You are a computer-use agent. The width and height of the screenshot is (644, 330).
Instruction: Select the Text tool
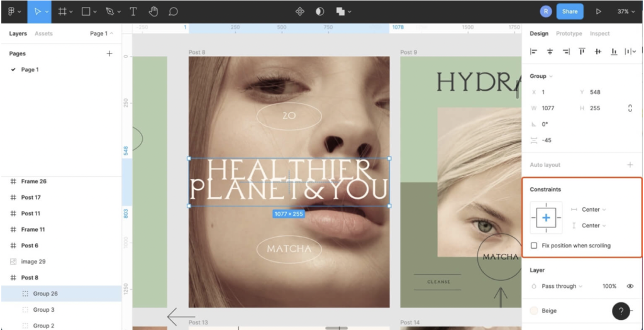133,11
